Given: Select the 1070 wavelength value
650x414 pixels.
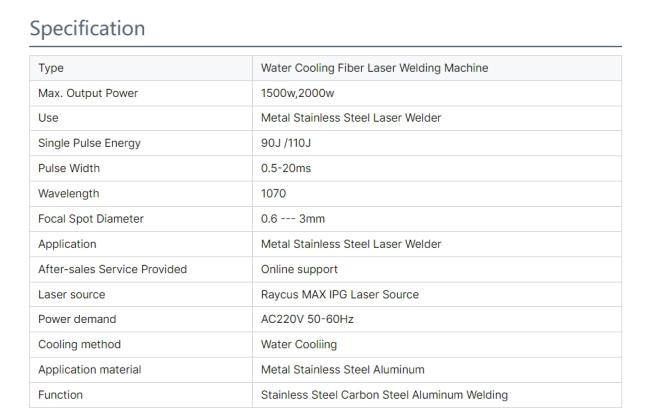Looking at the screenshot, I should [273, 193].
